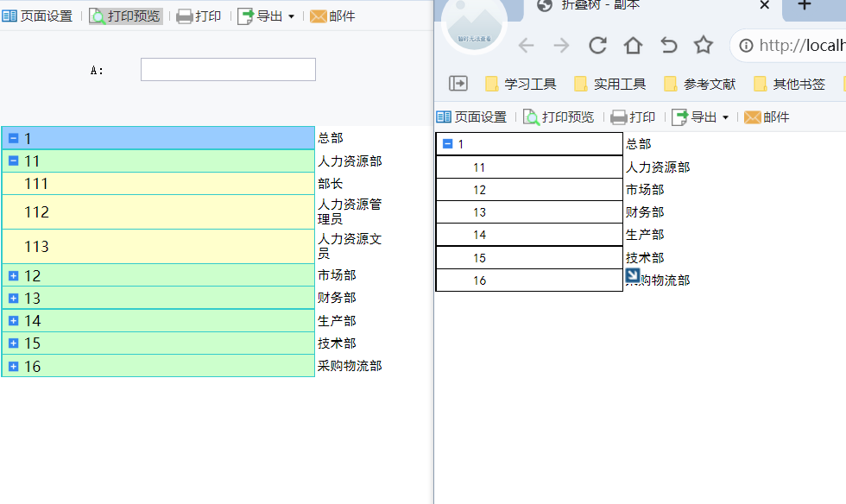This screenshot has width=846, height=504.
Task: Bookmark page with the star icon
Action: click(704, 46)
